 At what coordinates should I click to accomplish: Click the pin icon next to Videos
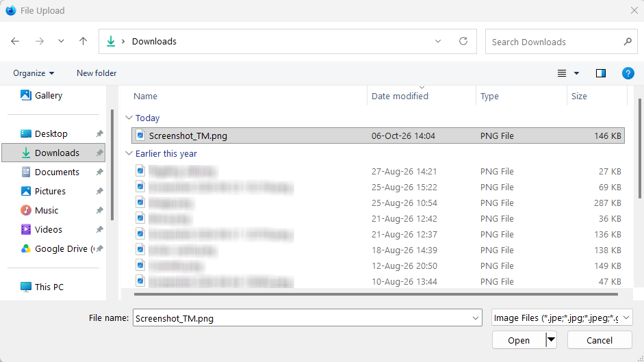[x=99, y=229]
